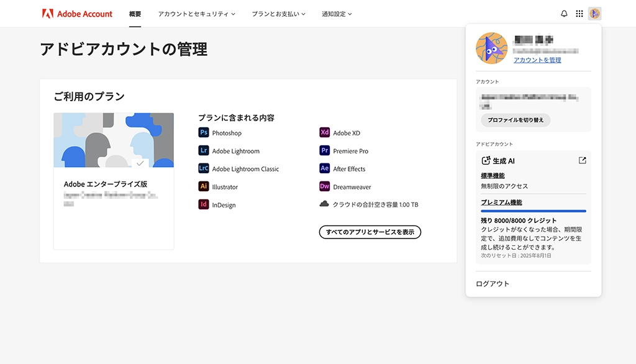Click the Photoshop app icon
Viewport: 636px width, 364px height.
click(204, 133)
